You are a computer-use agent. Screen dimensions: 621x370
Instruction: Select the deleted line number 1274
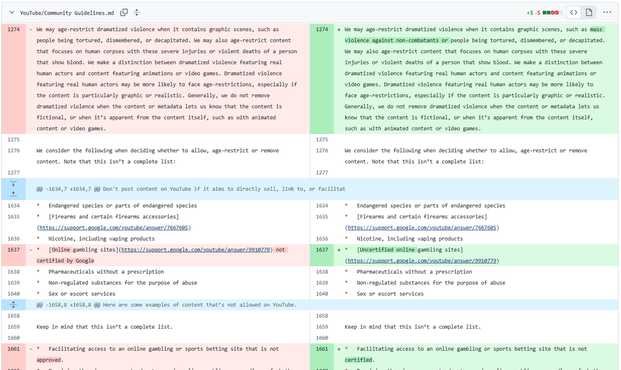13,29
